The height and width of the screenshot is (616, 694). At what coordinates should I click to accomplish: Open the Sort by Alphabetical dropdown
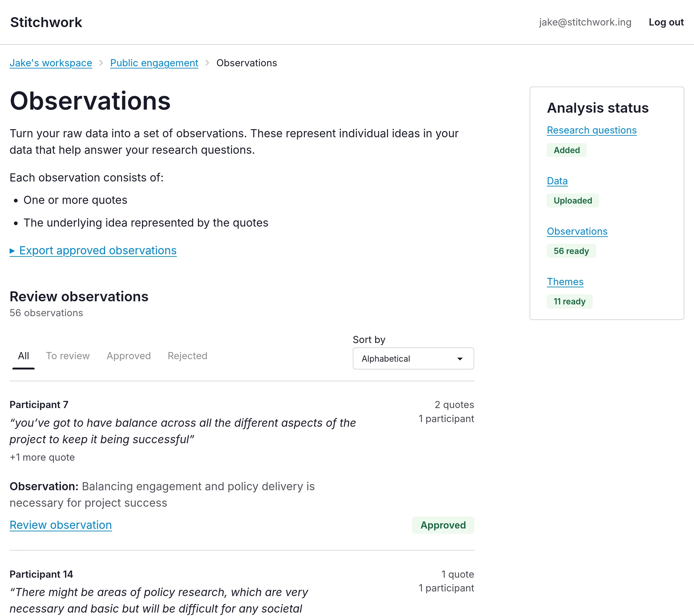tap(413, 358)
